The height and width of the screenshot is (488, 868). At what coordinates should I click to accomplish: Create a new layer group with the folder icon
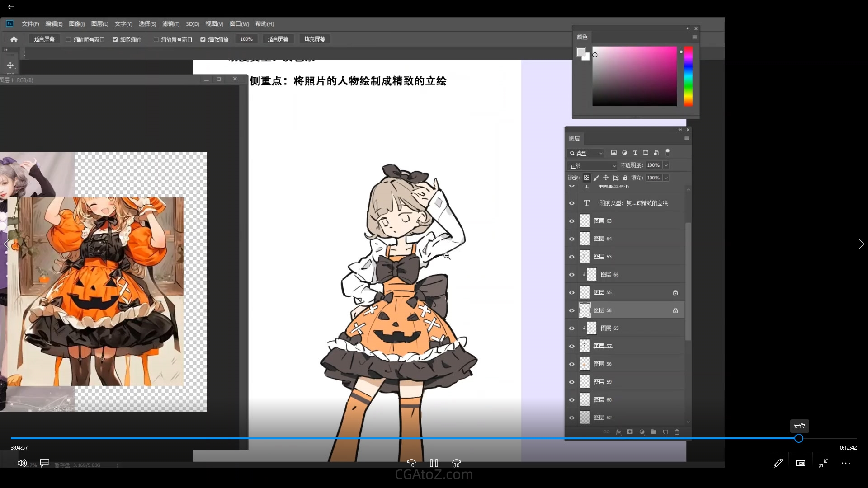653,432
